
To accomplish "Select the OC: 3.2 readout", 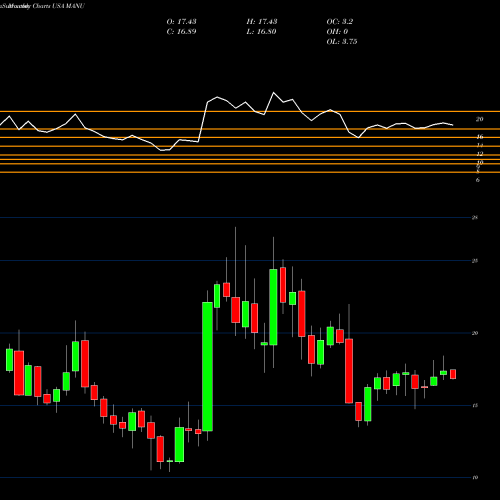I will coord(340,22).
